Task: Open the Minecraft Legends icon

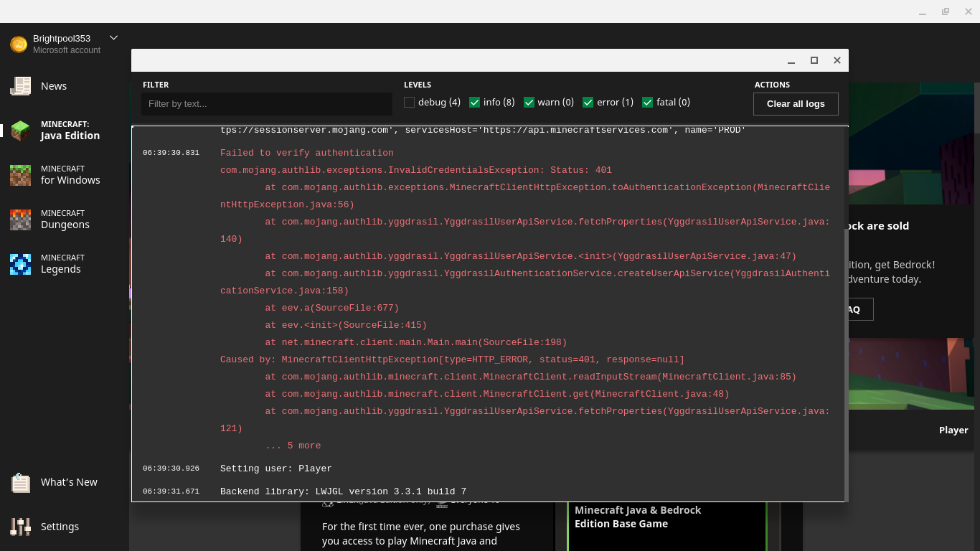Action: click(20, 264)
